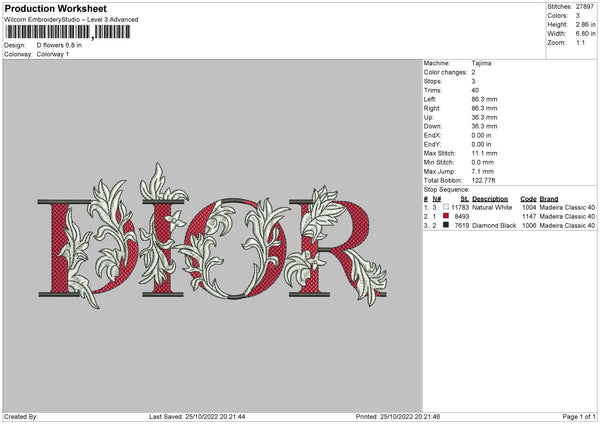Click the EndY value 0.00 in
Image resolution: width=600 pixels, height=424 pixels.
[481, 144]
